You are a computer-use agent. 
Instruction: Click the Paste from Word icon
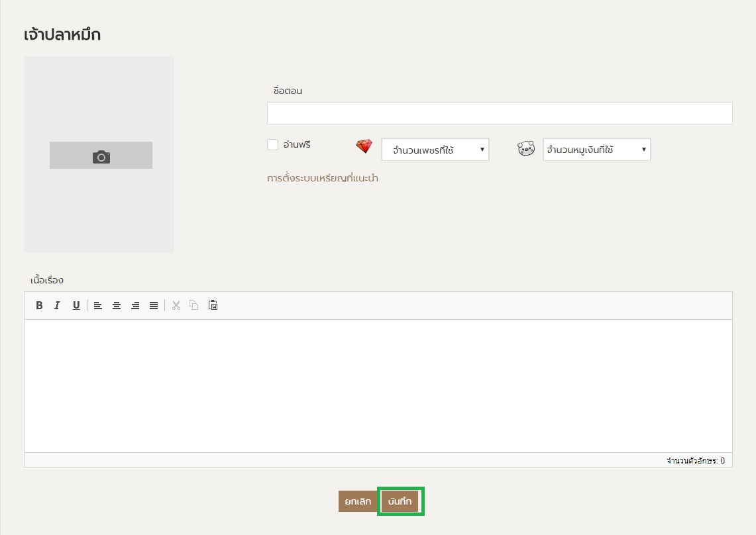[x=213, y=305]
